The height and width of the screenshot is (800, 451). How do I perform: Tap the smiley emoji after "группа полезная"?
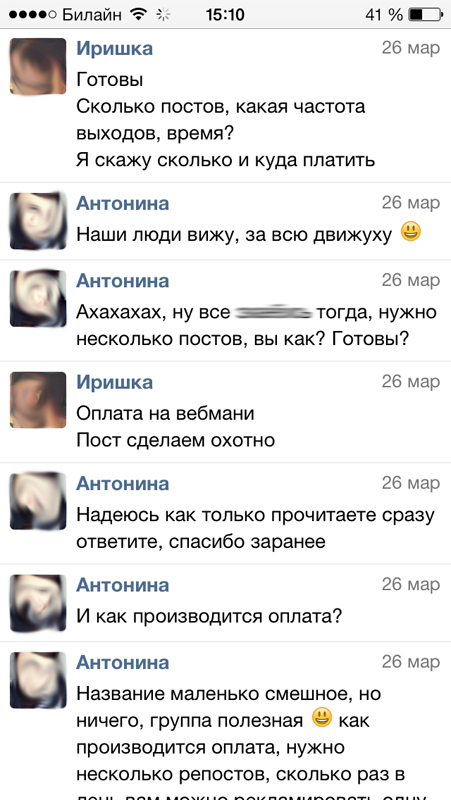coord(322,718)
